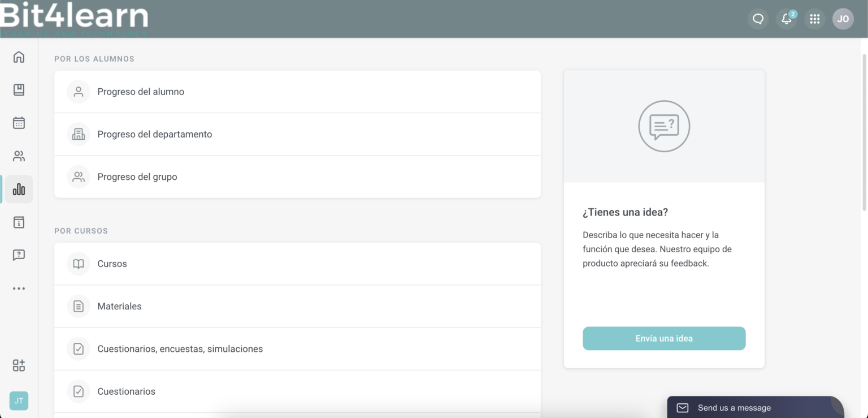Open the Materiales report
This screenshot has height=418, width=868.
click(x=297, y=306)
